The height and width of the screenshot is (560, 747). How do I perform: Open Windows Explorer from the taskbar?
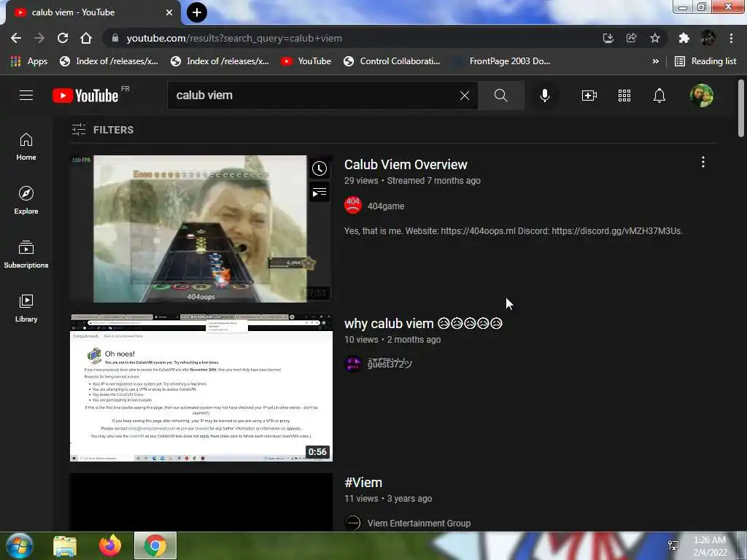65,545
